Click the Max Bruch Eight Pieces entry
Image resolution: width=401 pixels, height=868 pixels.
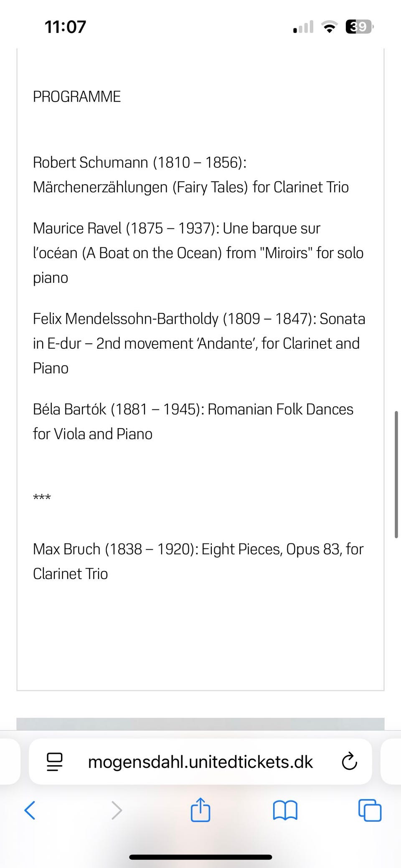pos(198,561)
